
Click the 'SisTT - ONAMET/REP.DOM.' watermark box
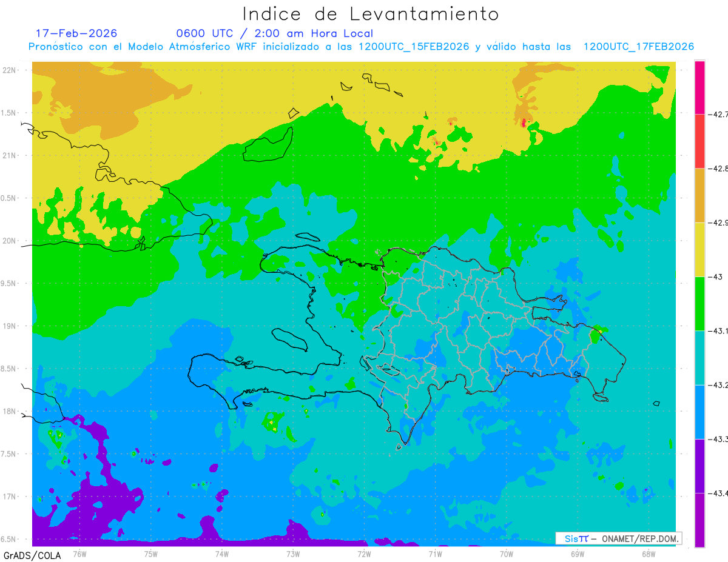619,538
